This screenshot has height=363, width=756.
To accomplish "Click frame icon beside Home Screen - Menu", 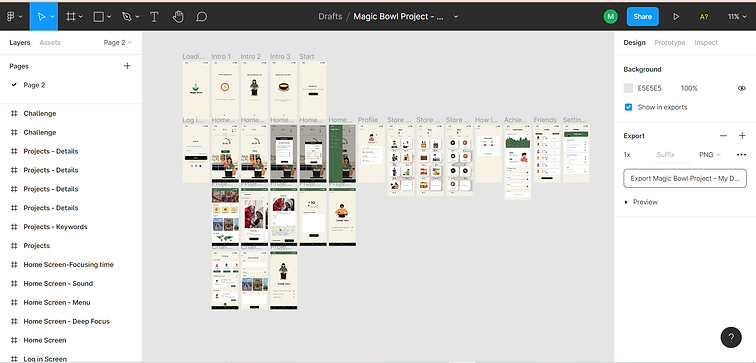I will (x=14, y=302).
